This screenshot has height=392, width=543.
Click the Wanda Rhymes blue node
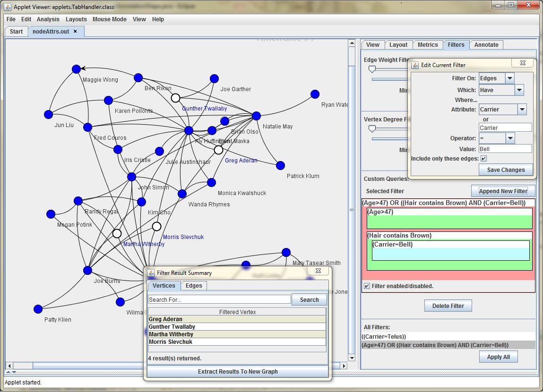[x=182, y=194]
